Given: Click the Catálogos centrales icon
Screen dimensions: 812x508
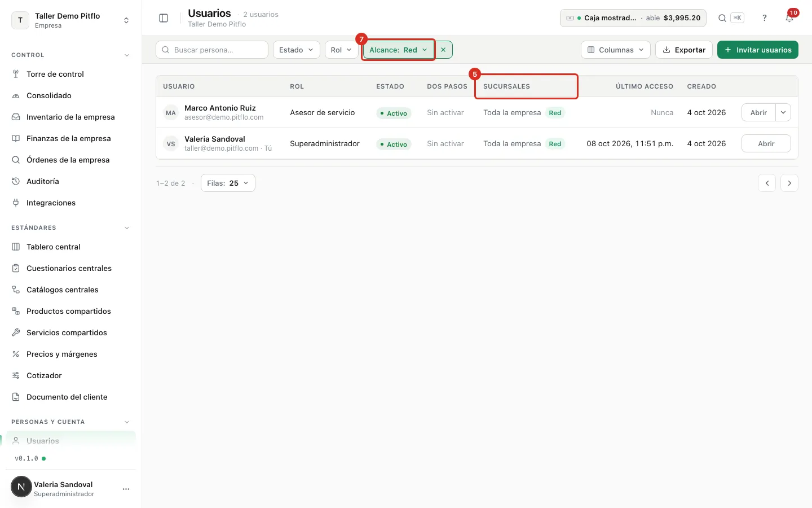Looking at the screenshot, I should 16,290.
